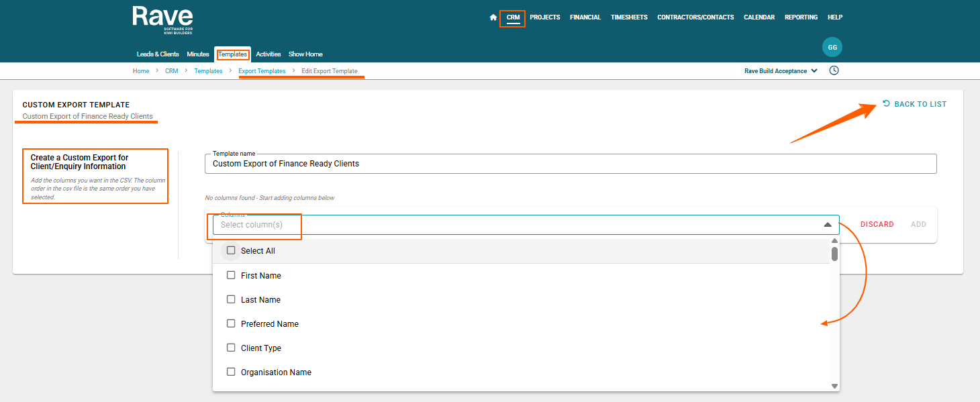The width and height of the screenshot is (980, 402).
Task: Follow the Templates breadcrumb link
Action: tap(208, 71)
